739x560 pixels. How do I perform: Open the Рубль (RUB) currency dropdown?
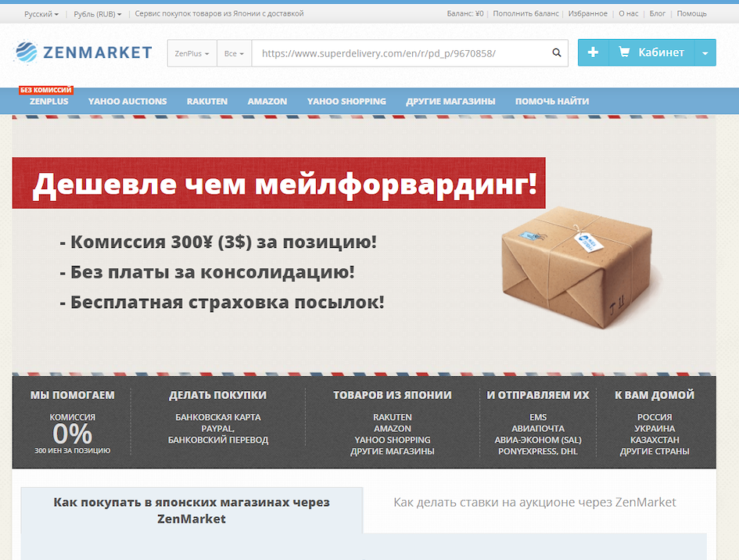click(x=98, y=14)
